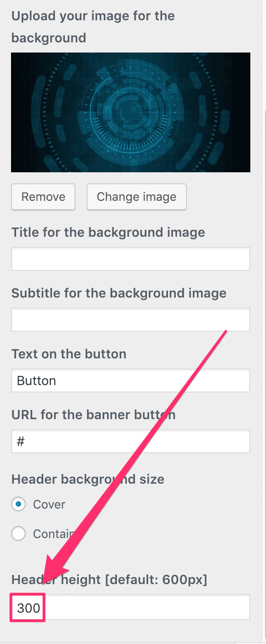This screenshot has width=266, height=644.
Task: Click the Header background size heading
Action: point(87,479)
